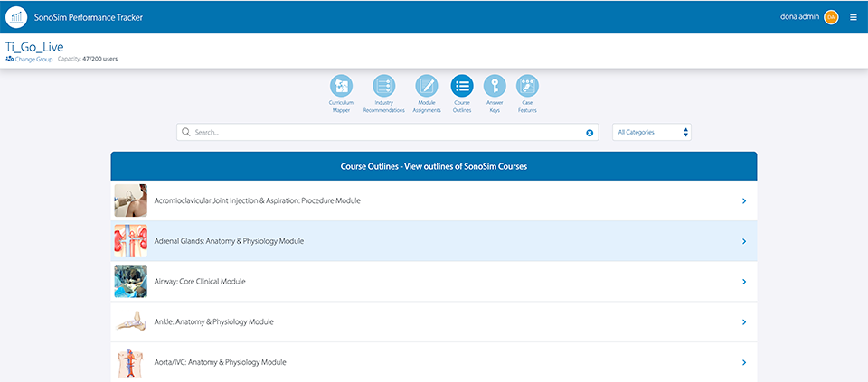868x382 pixels.
Task: Click the SonoSim logo in the header
Action: click(16, 17)
